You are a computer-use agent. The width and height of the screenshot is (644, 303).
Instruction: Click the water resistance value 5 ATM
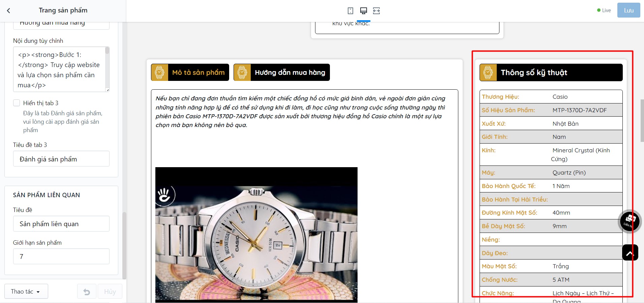561,280
